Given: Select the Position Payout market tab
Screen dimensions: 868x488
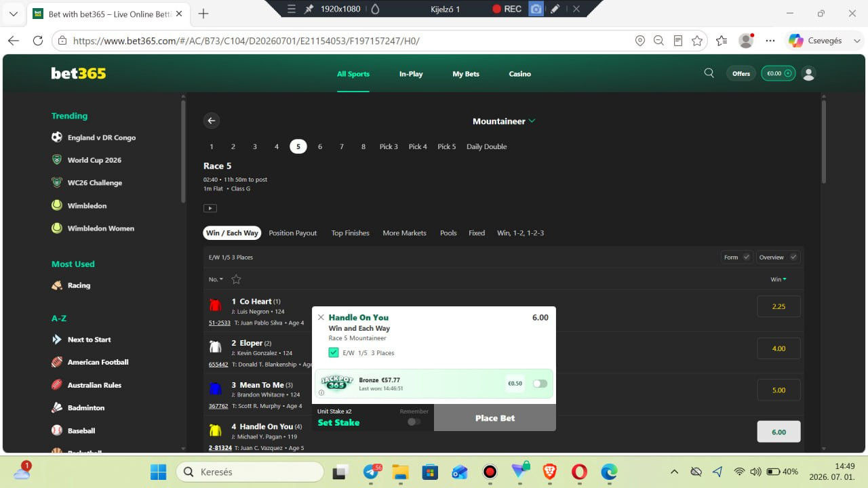Looking at the screenshot, I should [x=293, y=233].
